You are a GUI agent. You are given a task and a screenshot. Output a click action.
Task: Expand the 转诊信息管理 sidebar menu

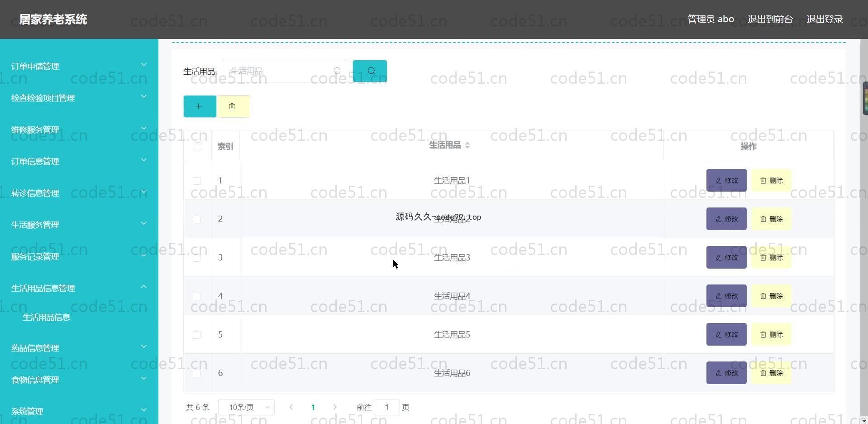[79, 193]
